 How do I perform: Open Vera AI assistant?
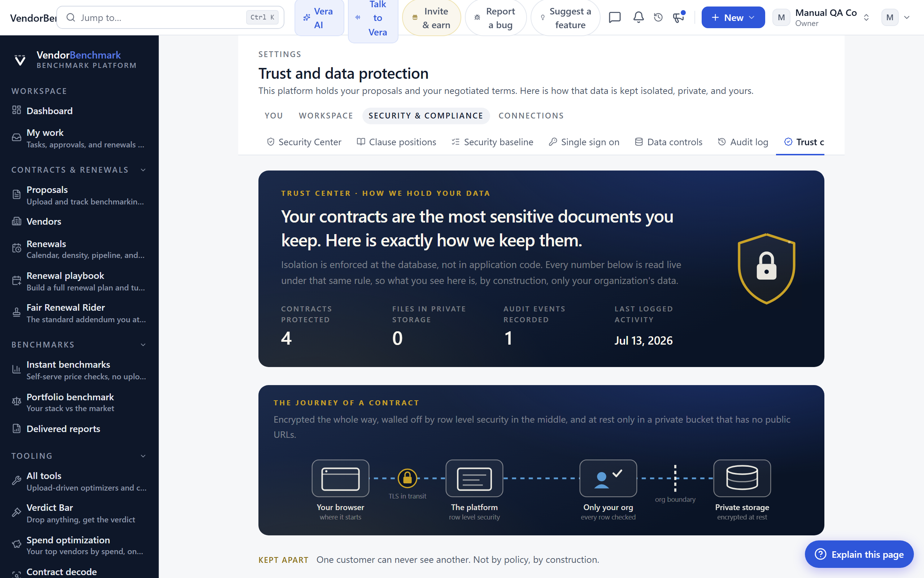tap(319, 18)
